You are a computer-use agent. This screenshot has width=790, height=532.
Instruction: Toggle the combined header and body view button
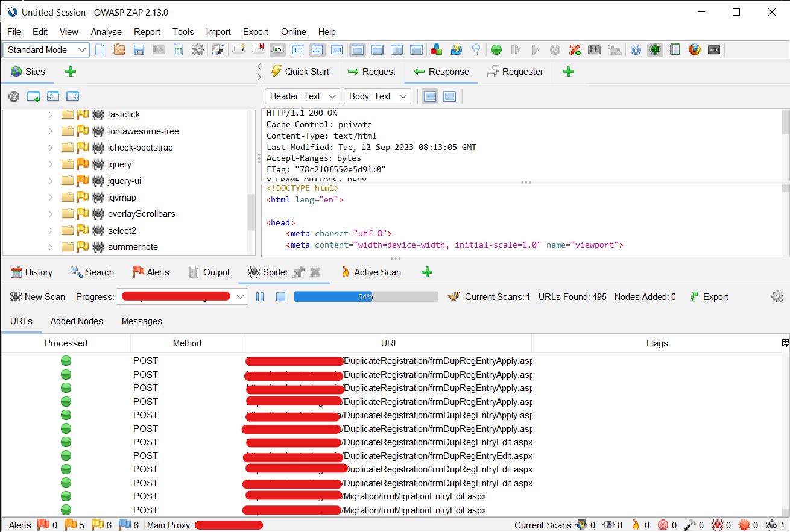(449, 96)
